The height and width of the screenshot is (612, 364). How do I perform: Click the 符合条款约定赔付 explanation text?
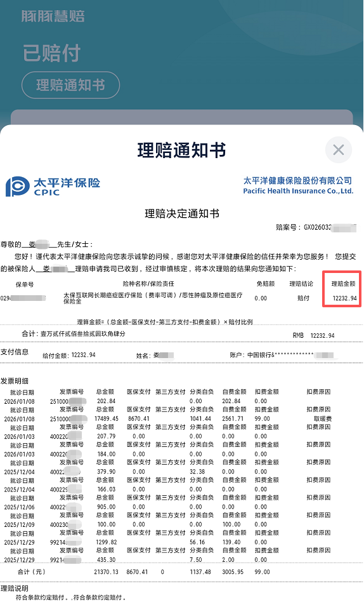coord(70,597)
